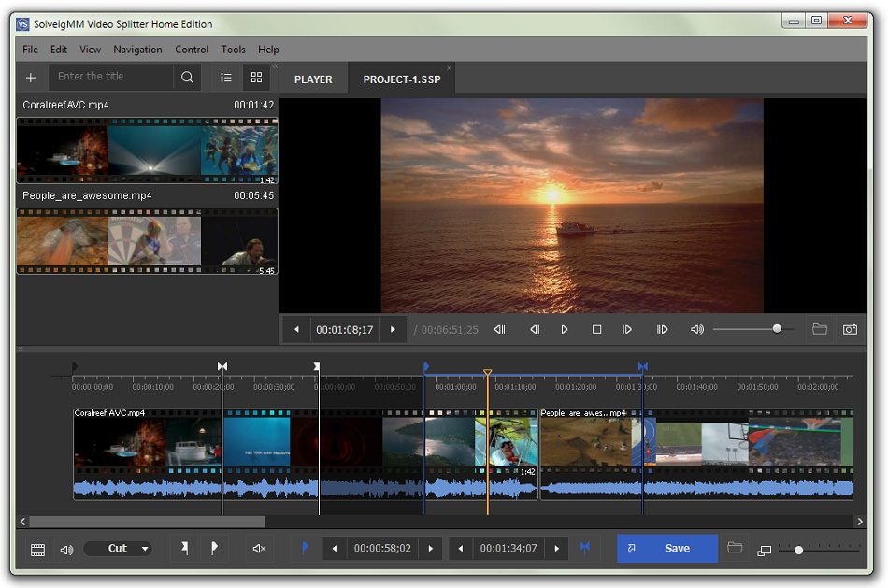Open the Cut mode dropdown
The width and height of the screenshot is (888, 588).
(x=118, y=549)
